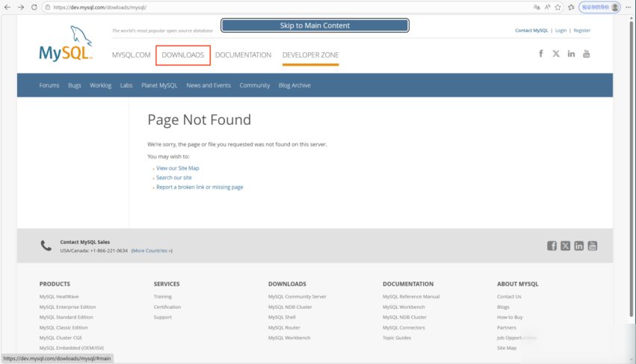Click the Login link
The height and width of the screenshot is (364, 636).
pyautogui.click(x=561, y=31)
